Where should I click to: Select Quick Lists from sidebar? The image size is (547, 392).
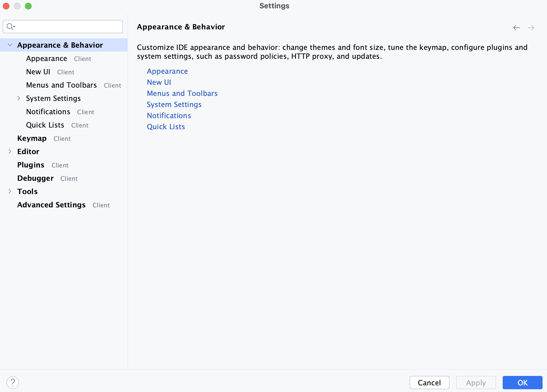(45, 125)
